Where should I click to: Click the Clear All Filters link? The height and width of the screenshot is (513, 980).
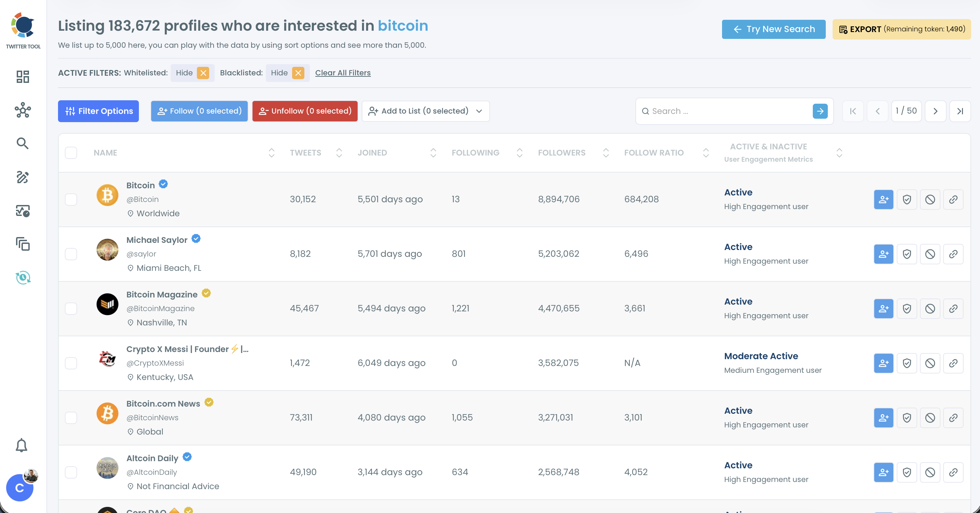tap(342, 73)
